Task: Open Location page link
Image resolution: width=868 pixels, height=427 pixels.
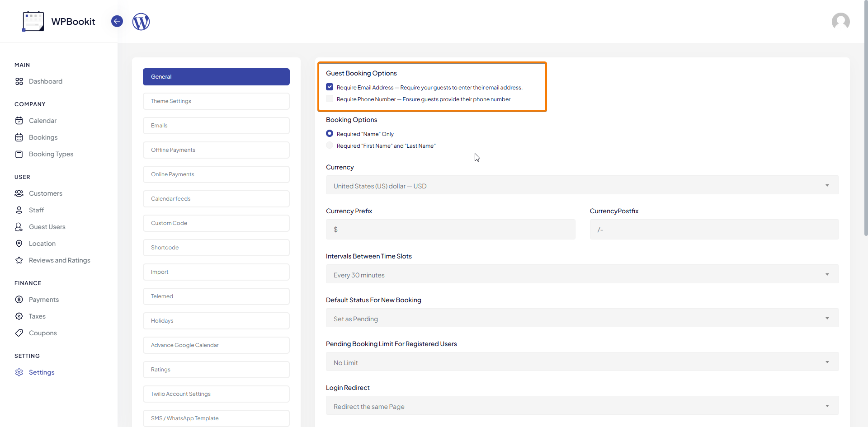Action: pyautogui.click(x=42, y=244)
